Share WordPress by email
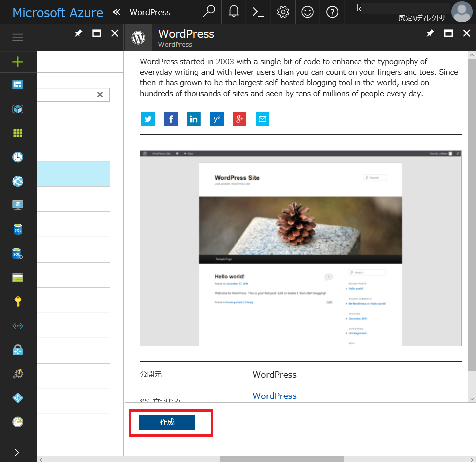Viewport: 476px width, 462px height. (262, 119)
